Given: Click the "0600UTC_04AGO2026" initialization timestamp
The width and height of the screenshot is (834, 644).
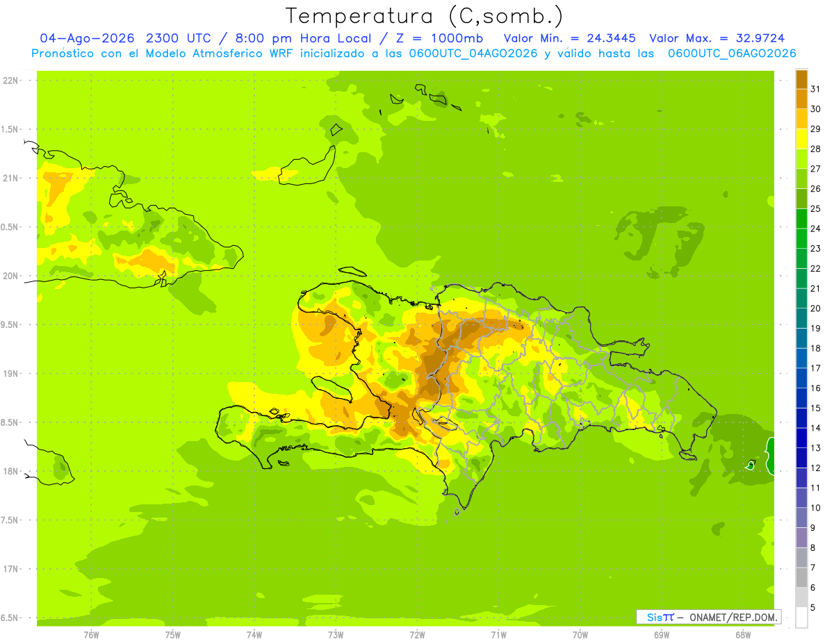Looking at the screenshot, I should (x=472, y=53).
